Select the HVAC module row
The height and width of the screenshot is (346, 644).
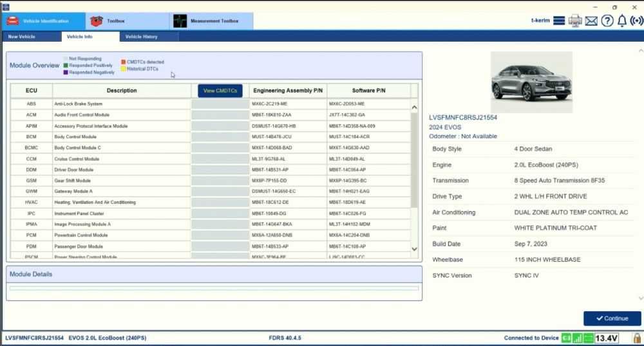pyautogui.click(x=211, y=202)
